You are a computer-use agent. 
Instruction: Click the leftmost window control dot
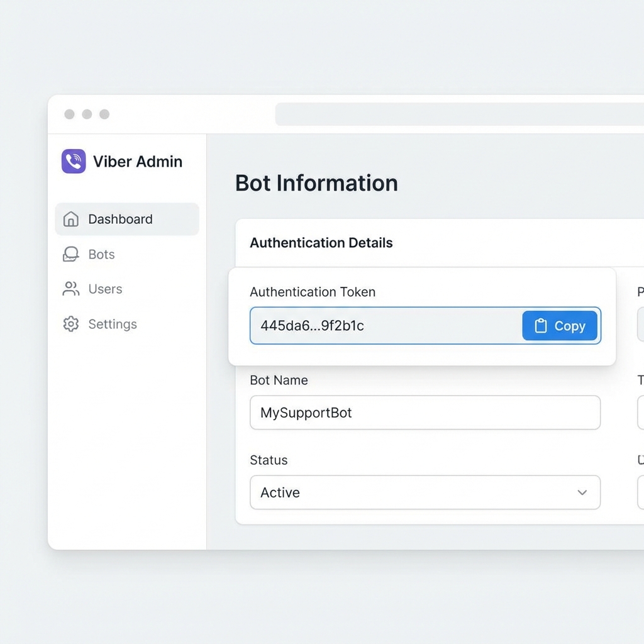tap(69, 114)
